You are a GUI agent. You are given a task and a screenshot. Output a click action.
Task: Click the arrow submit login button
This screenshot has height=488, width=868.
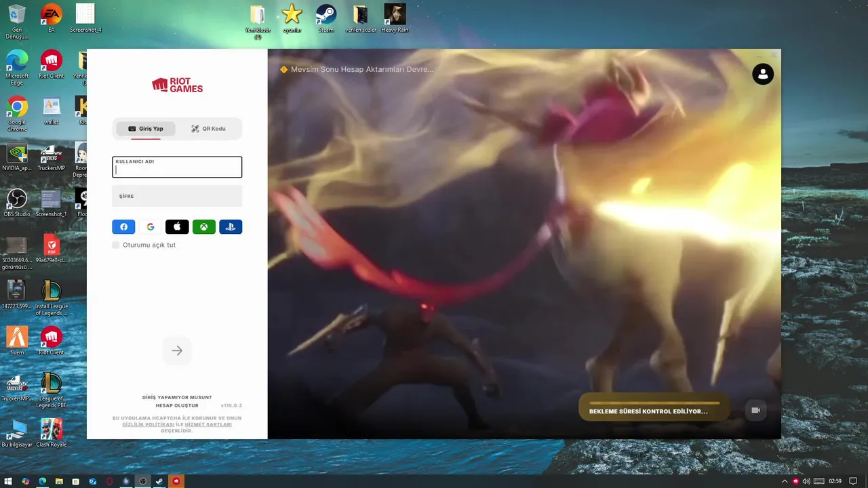(177, 350)
